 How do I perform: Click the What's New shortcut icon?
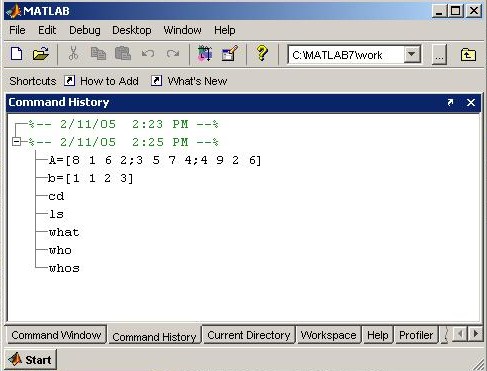(156, 81)
